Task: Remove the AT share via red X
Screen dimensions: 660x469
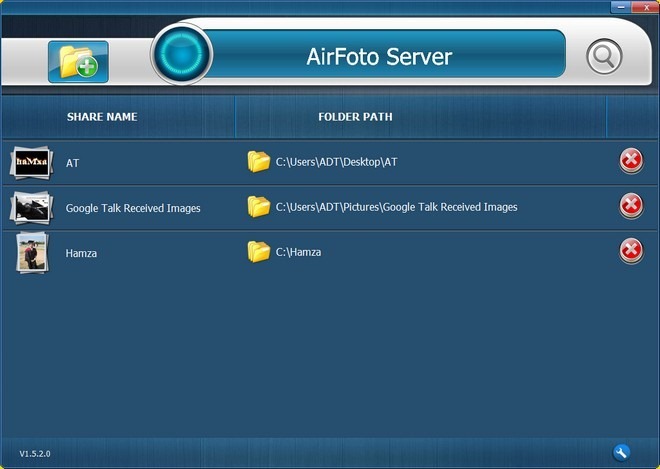Action: tap(631, 160)
